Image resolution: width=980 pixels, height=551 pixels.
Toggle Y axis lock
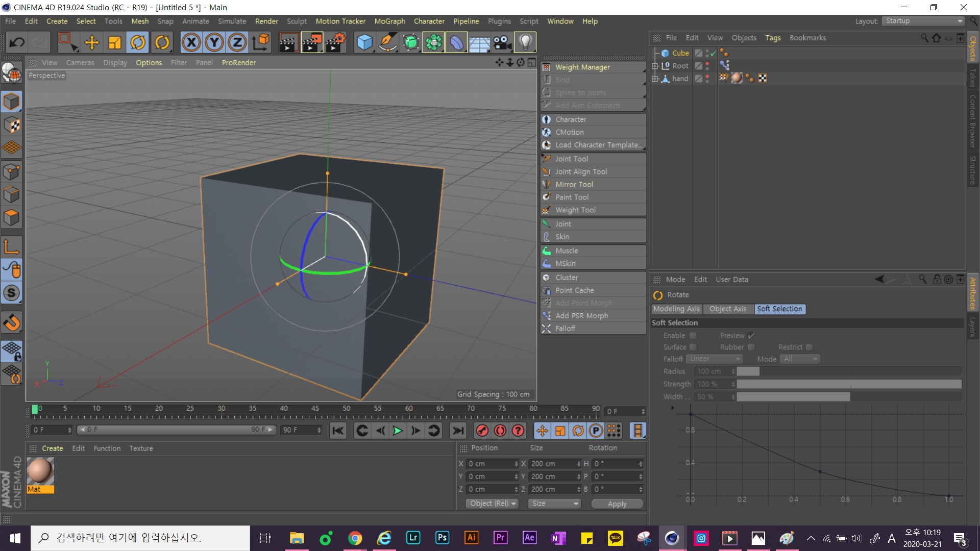coord(214,42)
